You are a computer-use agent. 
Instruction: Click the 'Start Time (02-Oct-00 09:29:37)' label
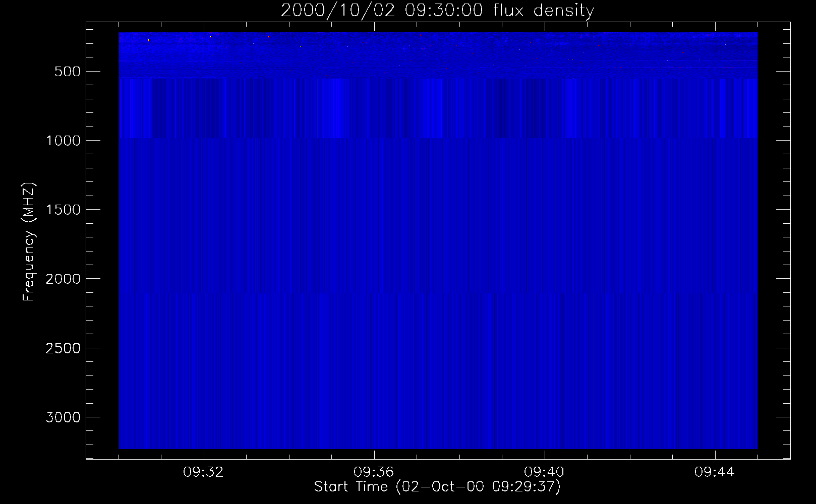[x=437, y=487]
